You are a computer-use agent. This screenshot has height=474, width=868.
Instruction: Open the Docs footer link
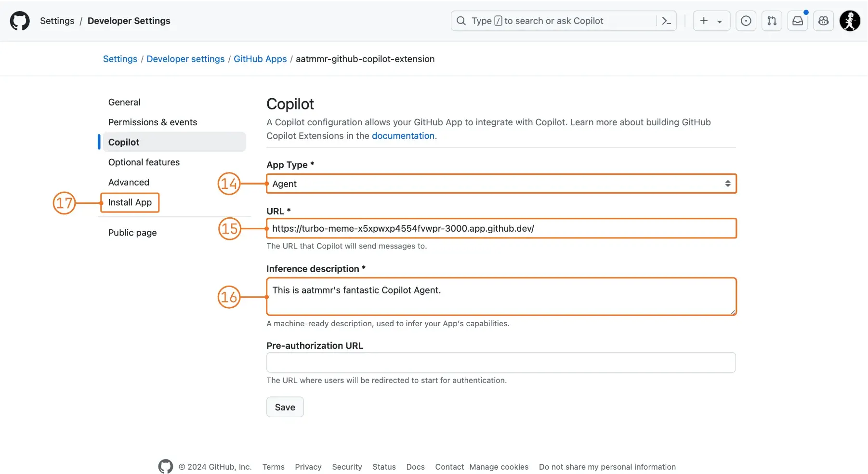[415, 467]
